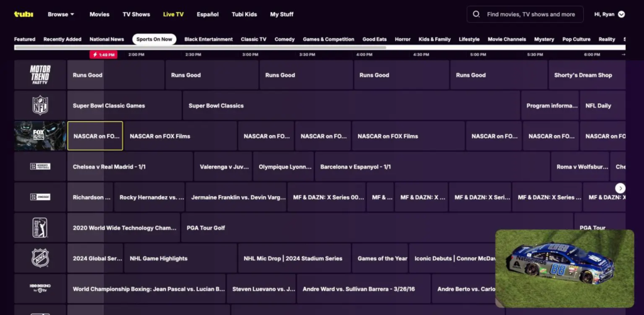Select the FOX Sports channel thumbnail
Image resolution: width=644 pixels, height=315 pixels.
click(x=40, y=136)
